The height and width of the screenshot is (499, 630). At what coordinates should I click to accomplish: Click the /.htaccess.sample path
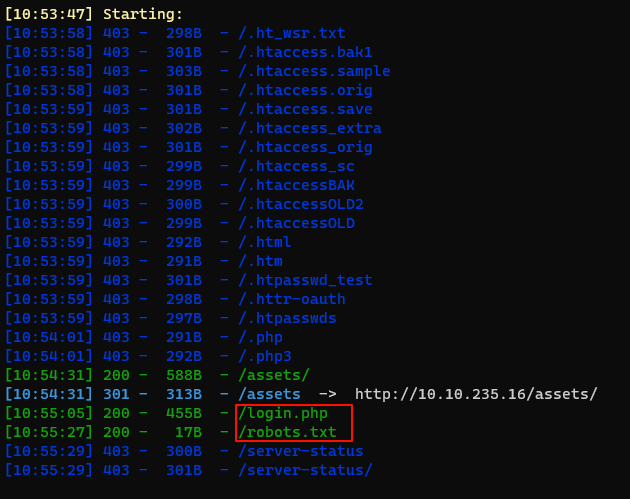coord(314,71)
